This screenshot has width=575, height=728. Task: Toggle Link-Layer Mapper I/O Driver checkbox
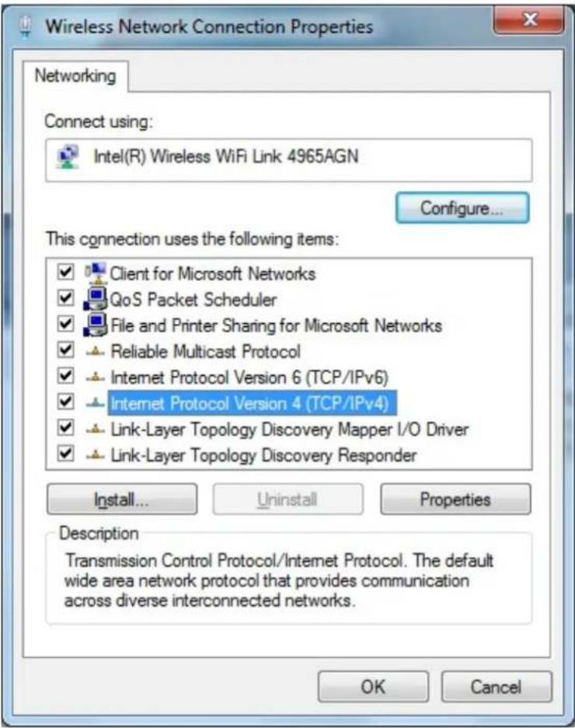65,427
